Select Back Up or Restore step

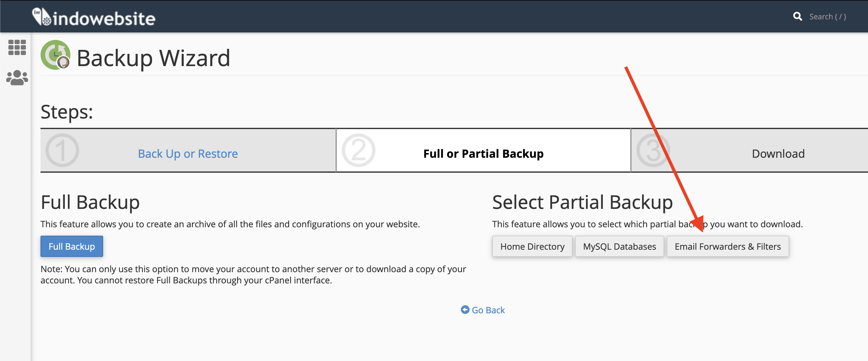pyautogui.click(x=188, y=154)
